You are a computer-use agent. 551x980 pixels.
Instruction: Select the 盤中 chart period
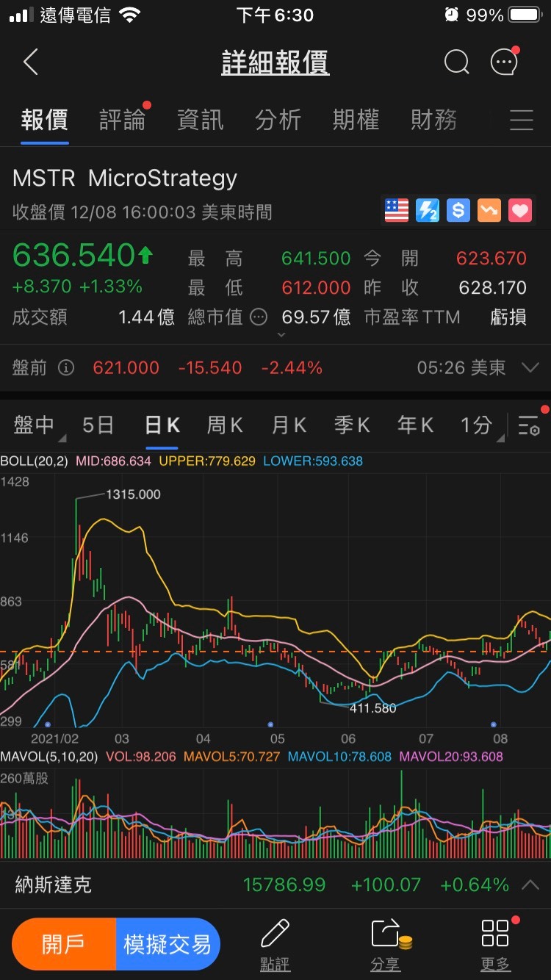point(35,425)
